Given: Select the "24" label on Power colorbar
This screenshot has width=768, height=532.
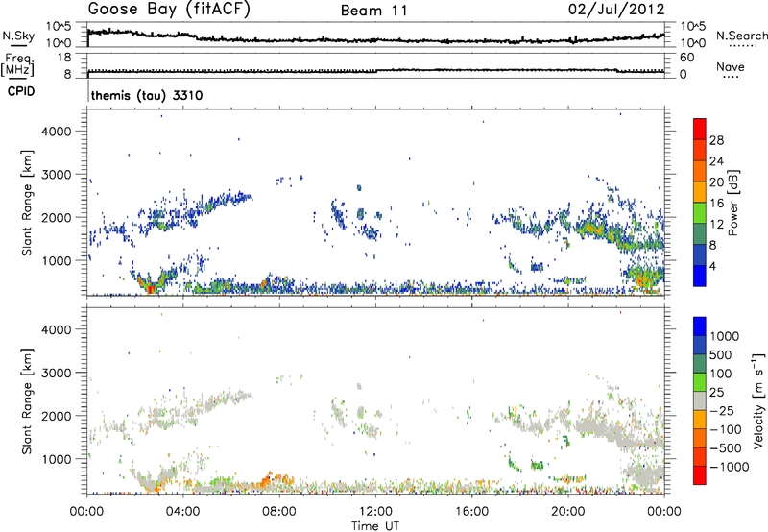Looking at the screenshot, I should pos(716,161).
